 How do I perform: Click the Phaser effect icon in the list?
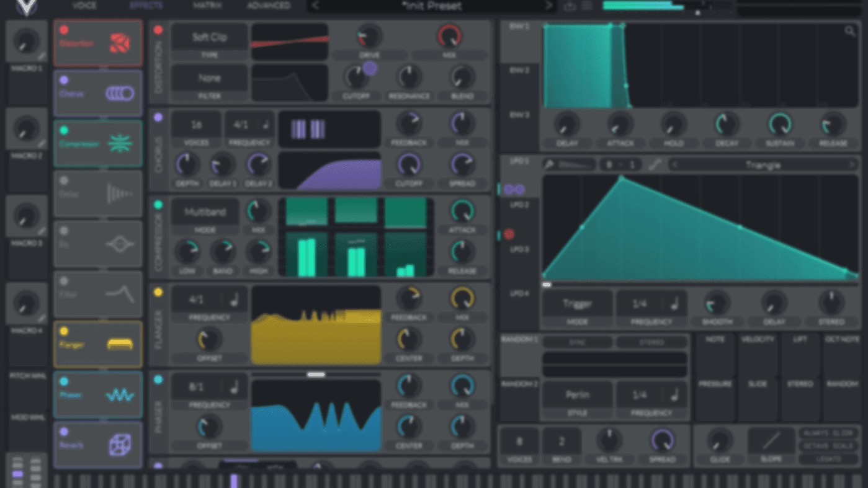coord(120,395)
